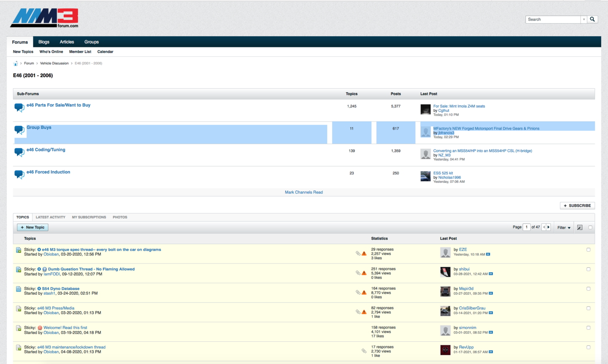
Task: Switch to the Latest Activity tab
Action: pos(50,217)
